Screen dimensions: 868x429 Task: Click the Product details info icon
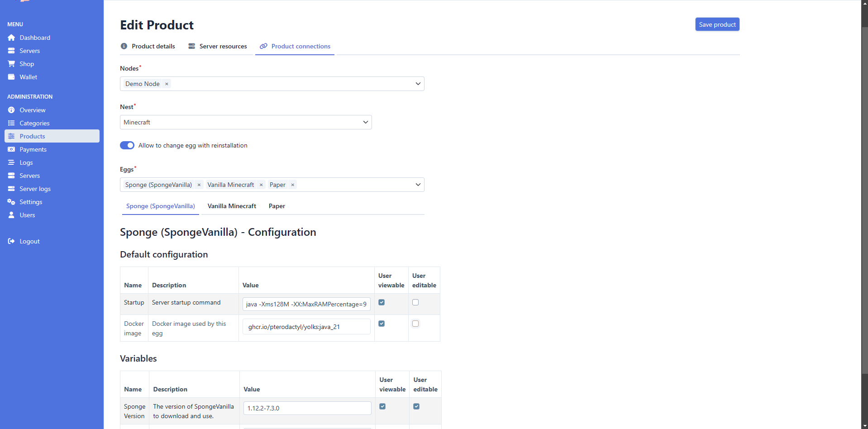pyautogui.click(x=124, y=46)
